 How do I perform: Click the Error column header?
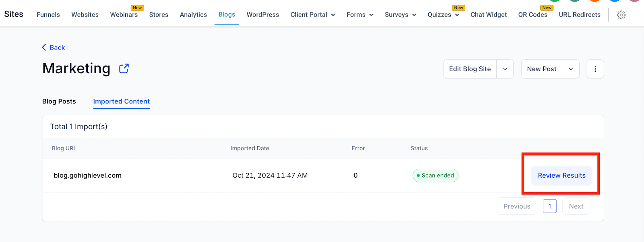(358, 148)
